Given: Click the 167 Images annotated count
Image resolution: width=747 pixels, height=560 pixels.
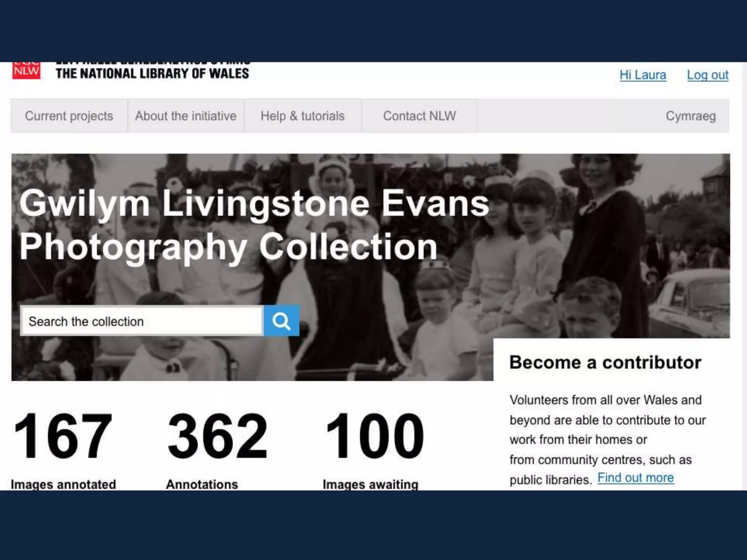Looking at the screenshot, I should coord(62,435).
